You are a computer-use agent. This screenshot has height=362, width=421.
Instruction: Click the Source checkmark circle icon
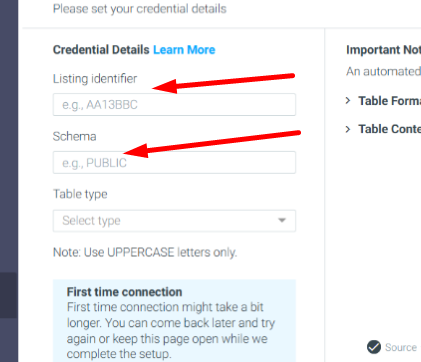[x=374, y=347]
